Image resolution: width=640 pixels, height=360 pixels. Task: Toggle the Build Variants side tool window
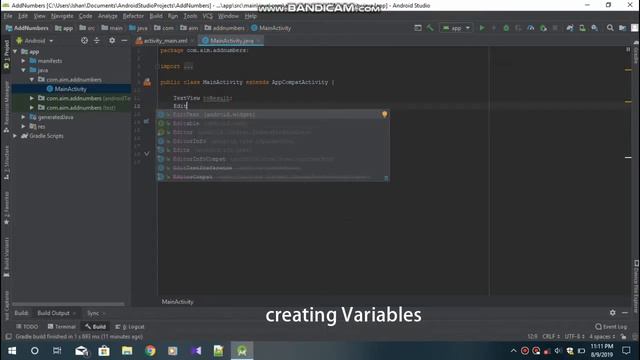6,256
